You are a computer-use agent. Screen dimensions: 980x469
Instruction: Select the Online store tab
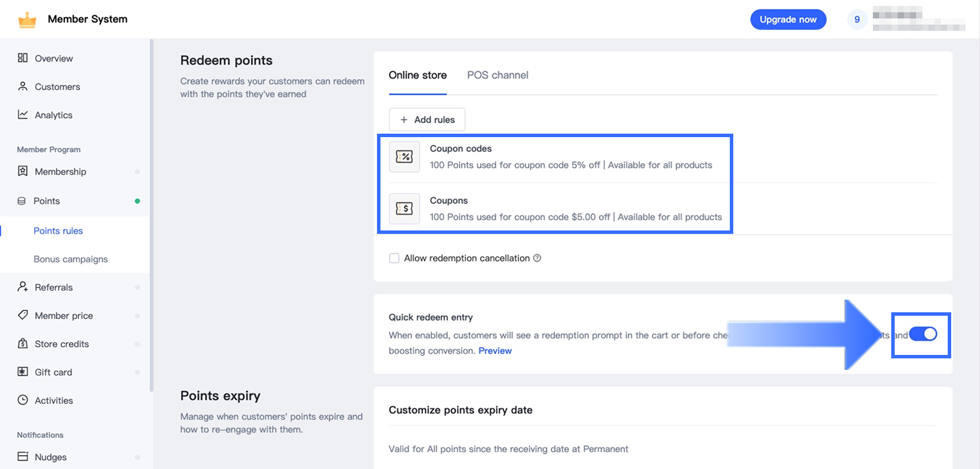[x=417, y=75]
